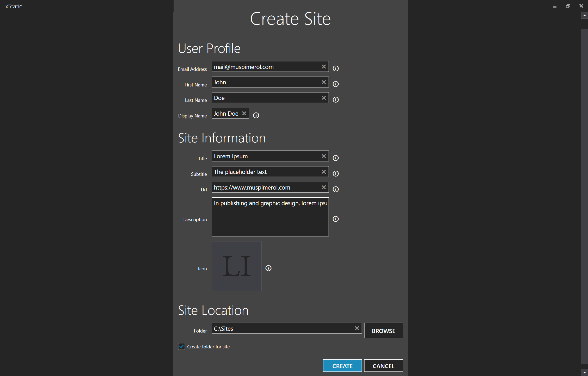Viewport: 588px width, 376px height.
Task: Show info for Subtitle
Action: point(336,174)
